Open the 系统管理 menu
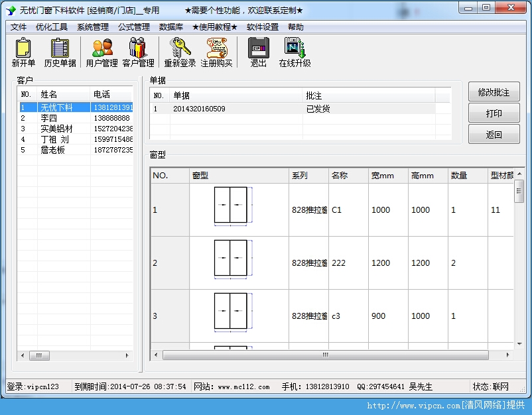This screenshot has height=415, width=532. pos(93,27)
